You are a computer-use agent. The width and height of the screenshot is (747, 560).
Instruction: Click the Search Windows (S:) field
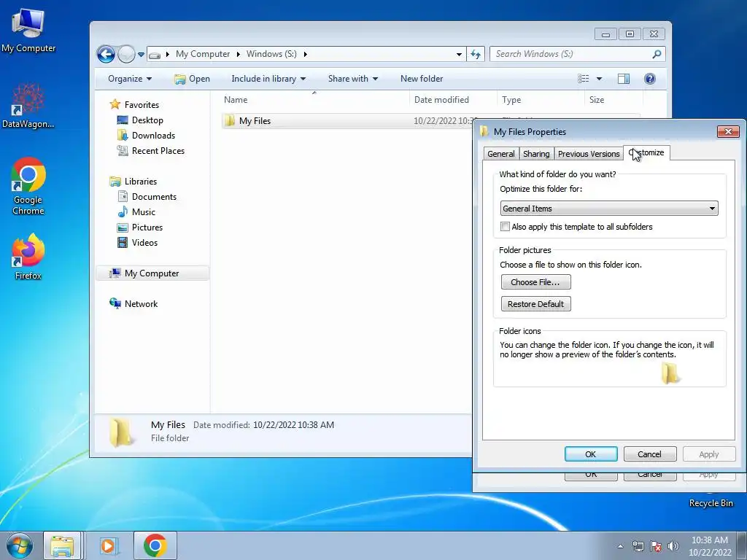coord(572,54)
